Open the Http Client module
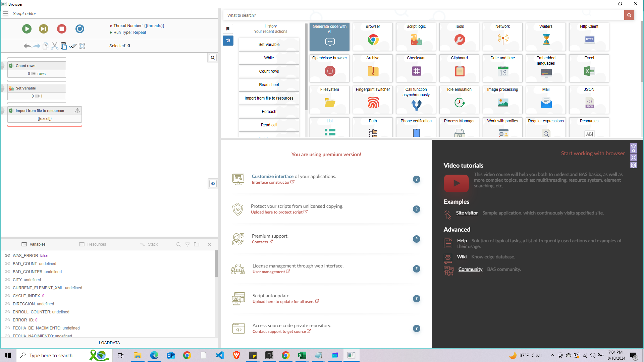Viewport: 644px width, 362px height. (x=589, y=37)
